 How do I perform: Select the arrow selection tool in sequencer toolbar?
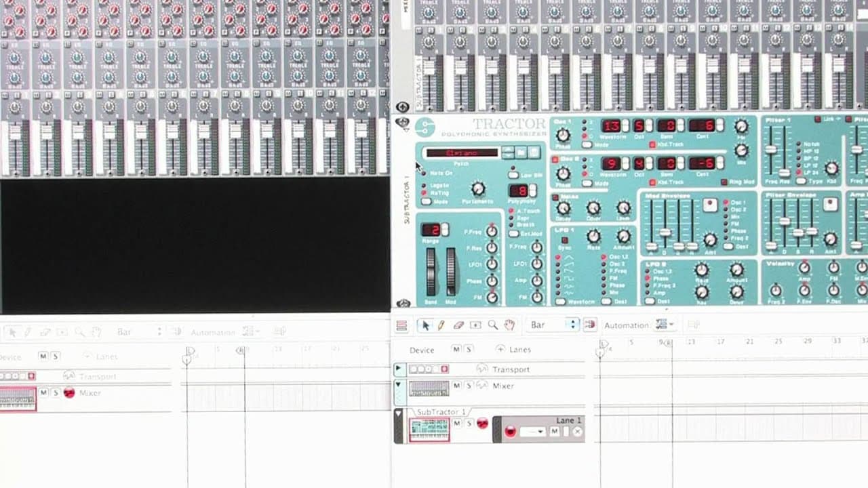pos(425,325)
